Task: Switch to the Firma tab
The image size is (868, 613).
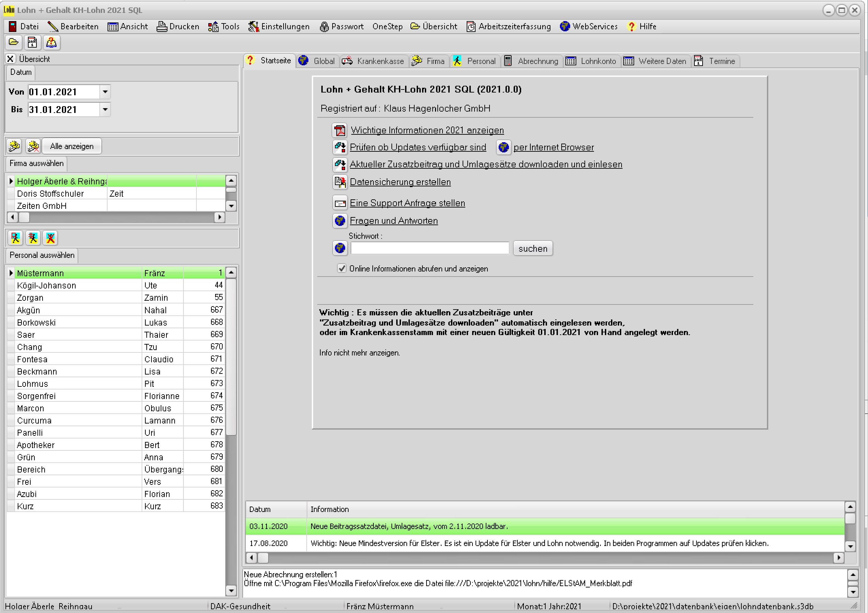Action: pos(429,61)
